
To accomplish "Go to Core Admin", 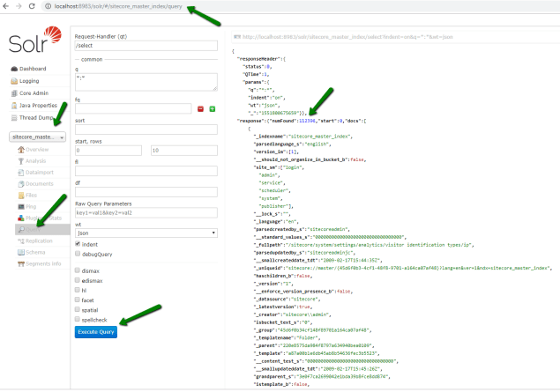I will pyautogui.click(x=35, y=92).
